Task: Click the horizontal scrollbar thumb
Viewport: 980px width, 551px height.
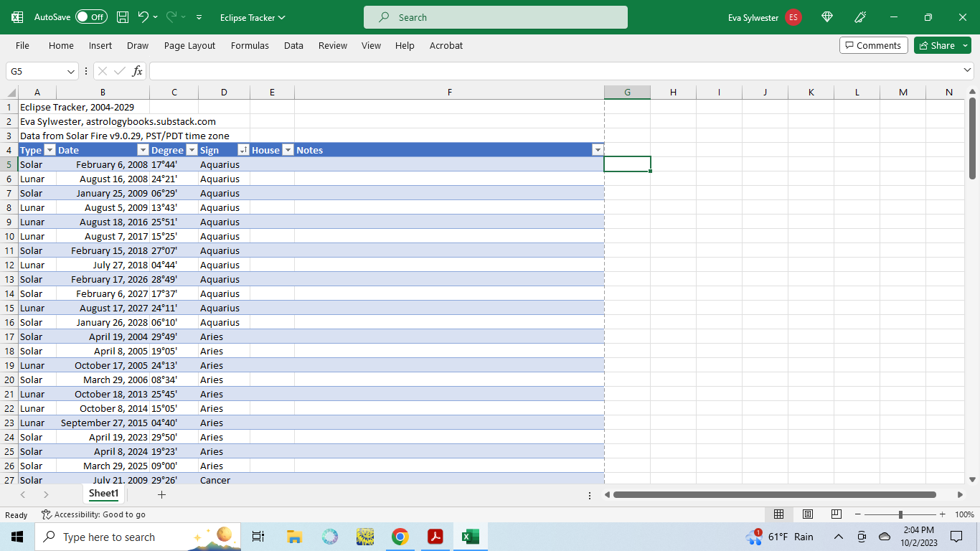Action: click(774, 494)
